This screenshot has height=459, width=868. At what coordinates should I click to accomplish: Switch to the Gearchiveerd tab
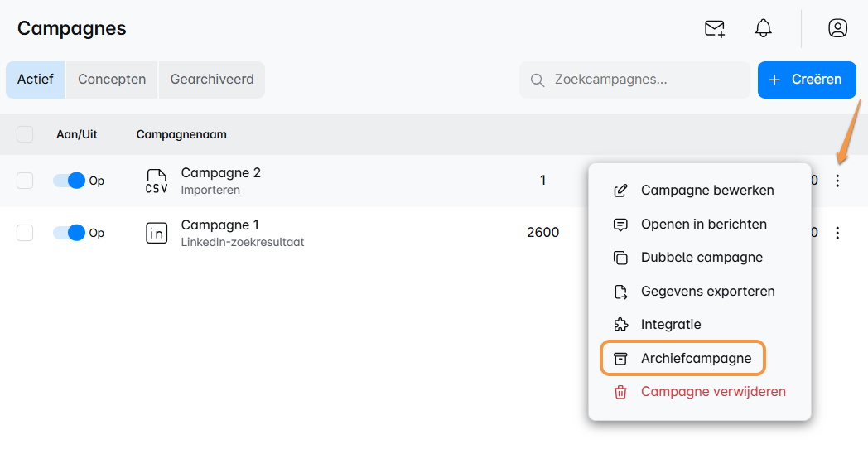click(212, 80)
